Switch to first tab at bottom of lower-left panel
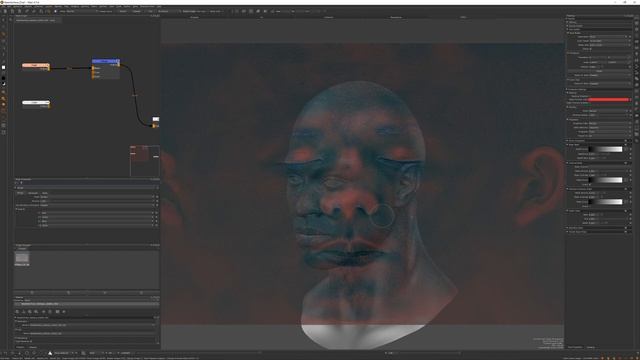The width and height of the screenshot is (640, 360). pyautogui.click(x=20, y=347)
